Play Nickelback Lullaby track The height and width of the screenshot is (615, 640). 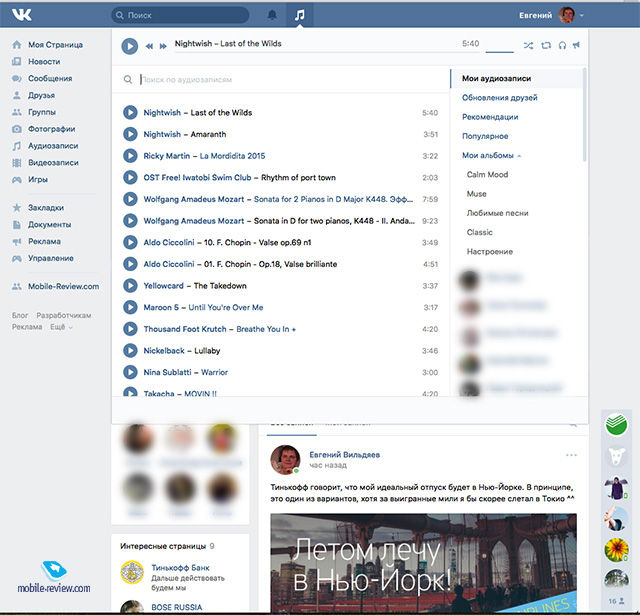pos(130,351)
